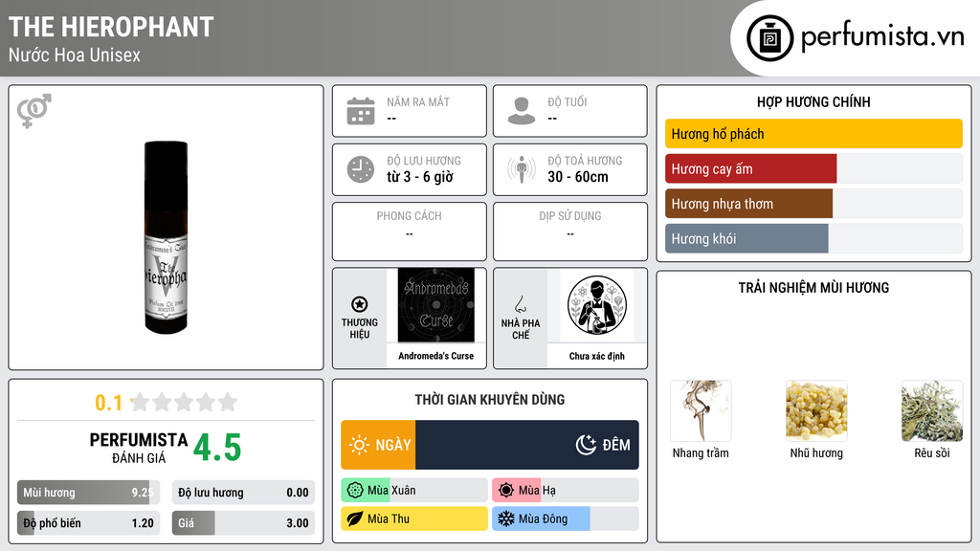
Task: Click the HỢP HƯƠNG CHÍNH heading
Action: click(x=813, y=101)
